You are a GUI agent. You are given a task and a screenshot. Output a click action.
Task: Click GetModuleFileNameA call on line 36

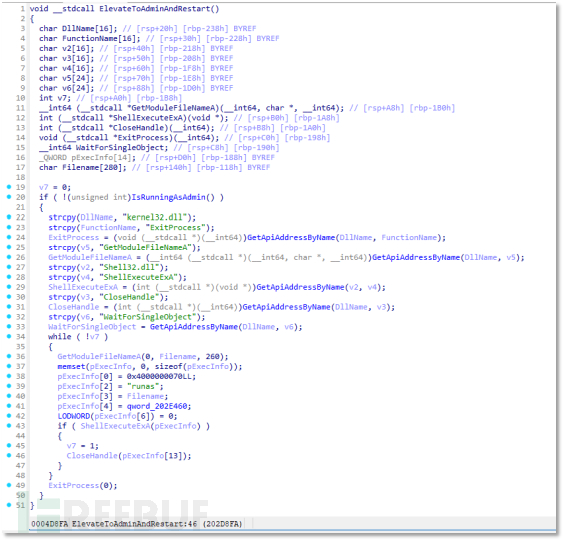(x=99, y=357)
